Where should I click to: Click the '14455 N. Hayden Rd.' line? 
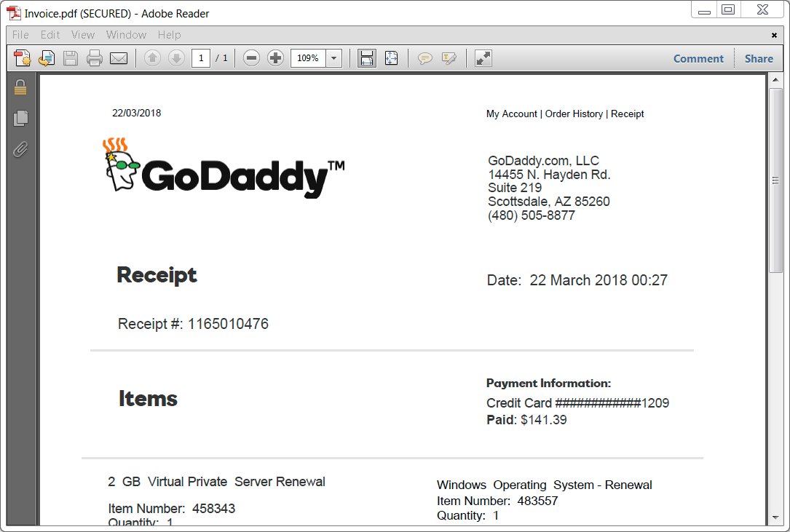(x=549, y=175)
